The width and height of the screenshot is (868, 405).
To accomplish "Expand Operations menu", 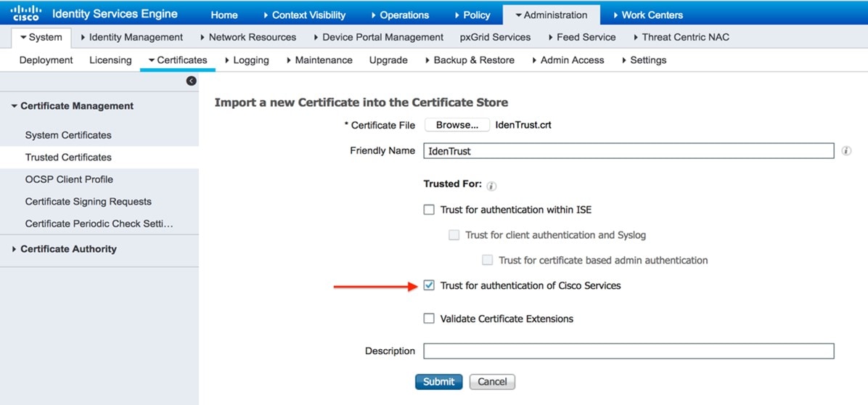I will 400,15.
